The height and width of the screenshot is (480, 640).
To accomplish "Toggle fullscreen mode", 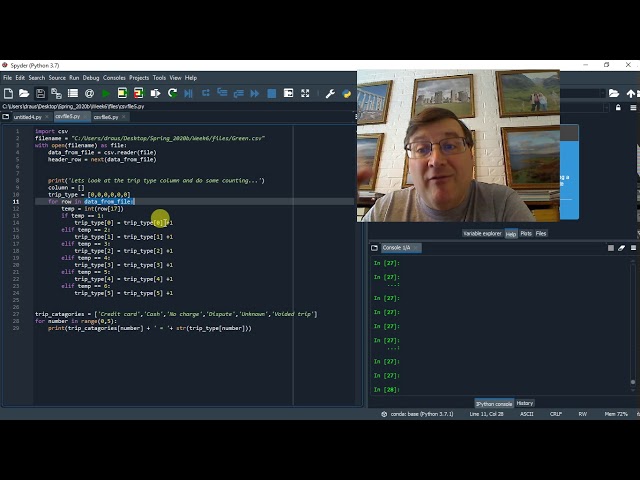I will [305, 93].
